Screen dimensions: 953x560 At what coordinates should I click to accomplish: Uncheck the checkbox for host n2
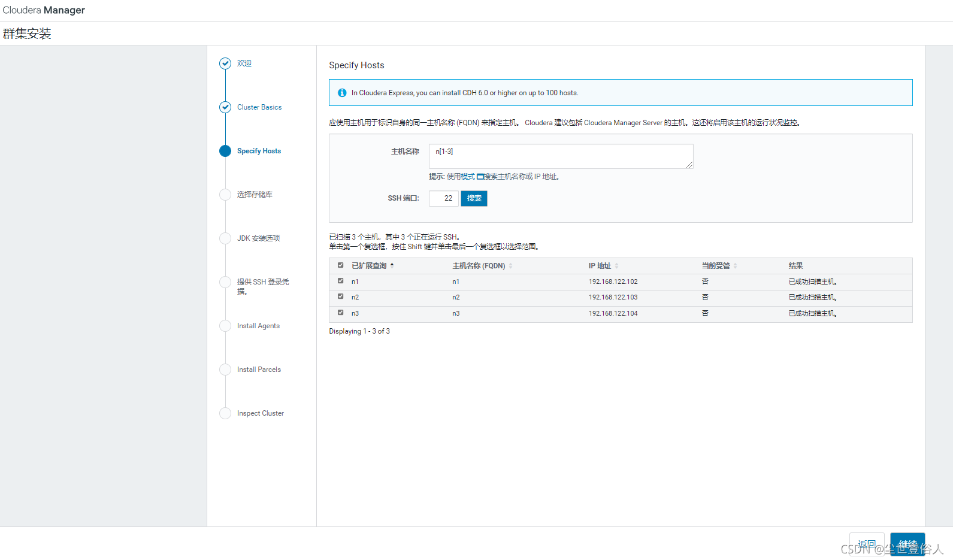pos(340,296)
